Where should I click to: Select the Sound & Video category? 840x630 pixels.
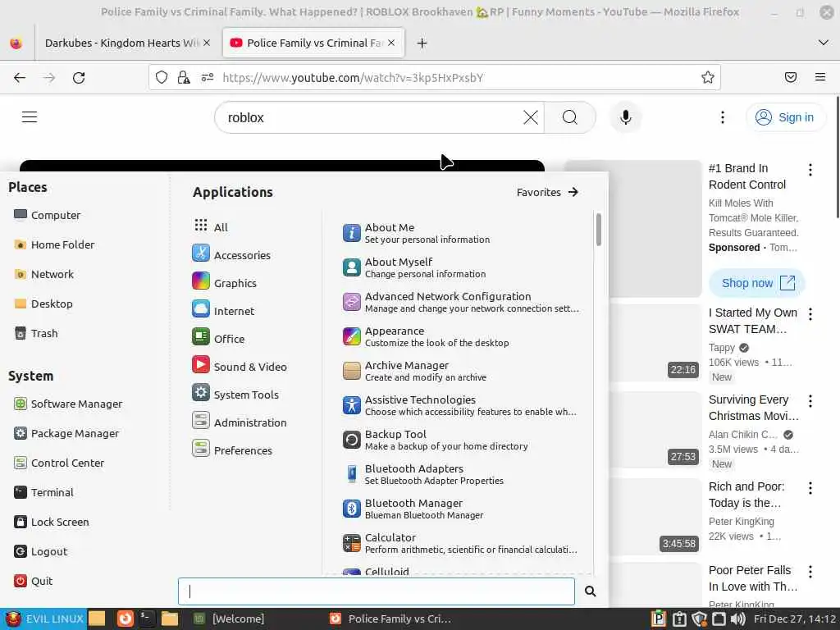(240, 366)
